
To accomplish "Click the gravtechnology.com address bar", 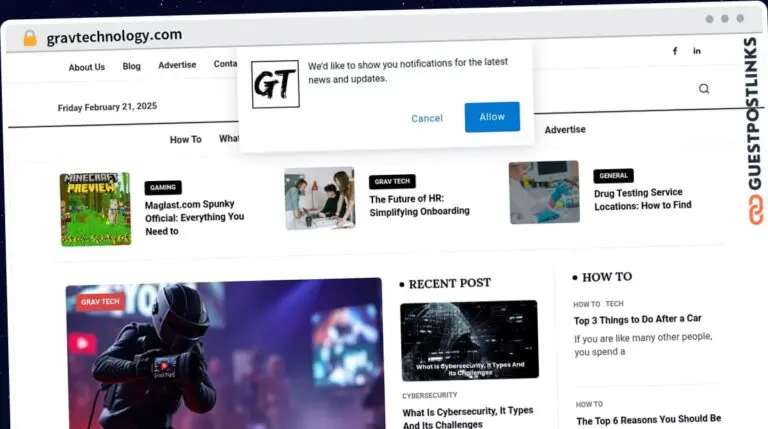I will (x=114, y=36).
